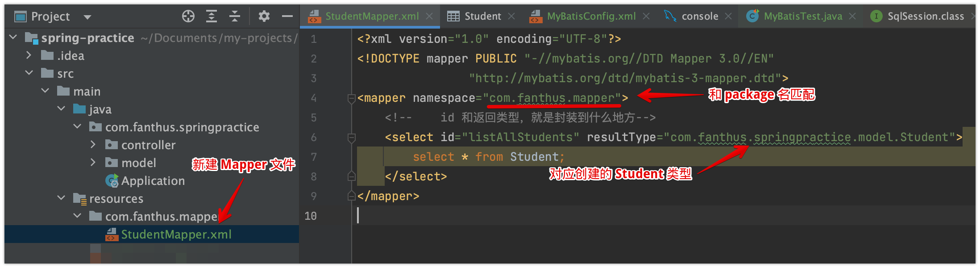Click the locate file crosshair icon
980x268 pixels.
(188, 17)
